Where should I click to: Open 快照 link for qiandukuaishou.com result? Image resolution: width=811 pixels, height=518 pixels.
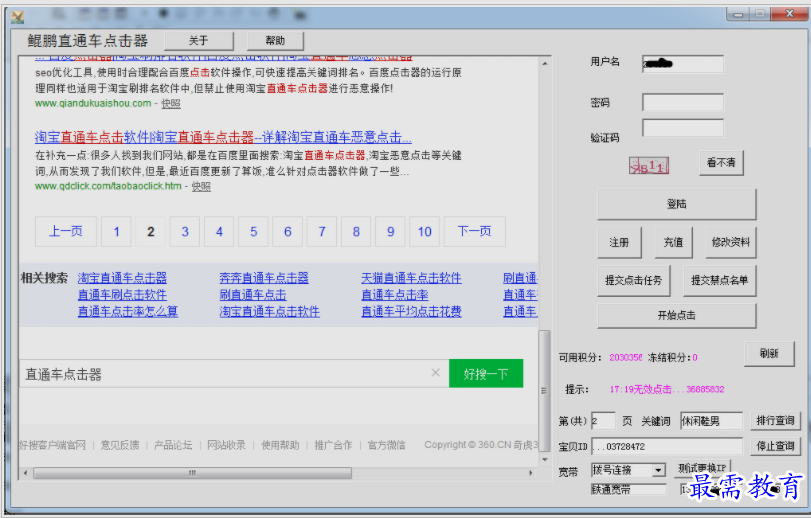click(171, 103)
